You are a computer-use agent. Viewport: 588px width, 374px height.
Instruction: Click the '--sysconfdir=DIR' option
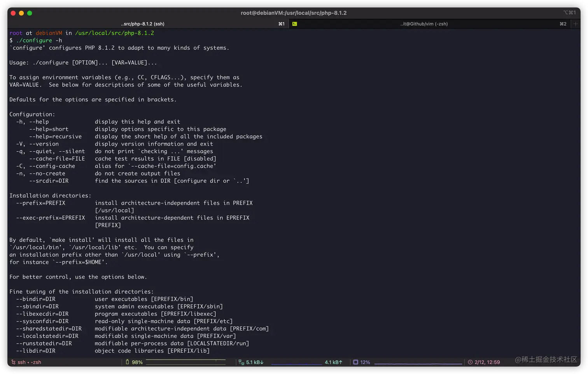point(42,321)
